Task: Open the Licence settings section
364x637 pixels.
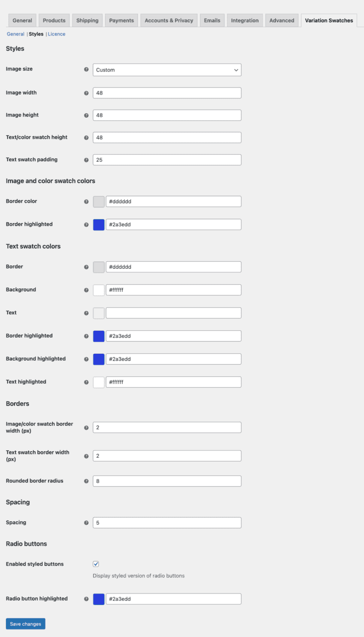Action: point(56,34)
